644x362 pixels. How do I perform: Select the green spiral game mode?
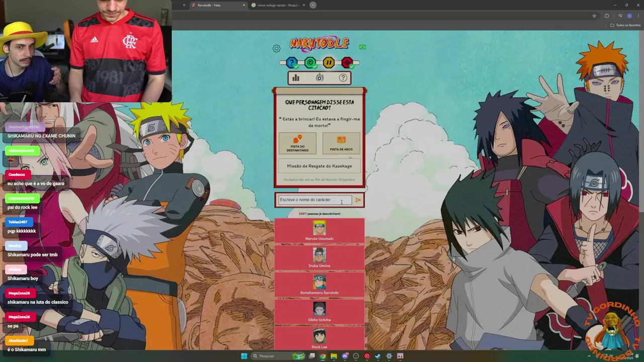point(310,63)
